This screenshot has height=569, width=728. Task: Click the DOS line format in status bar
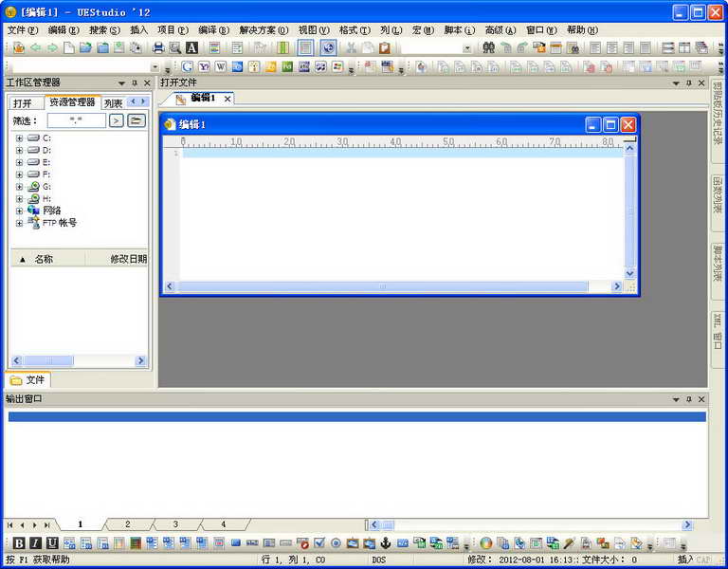coord(379,560)
